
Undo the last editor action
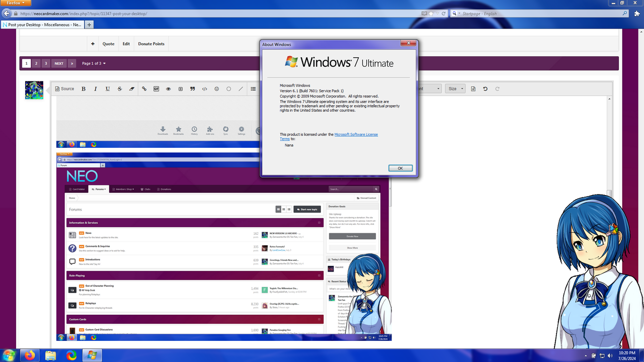click(486, 89)
